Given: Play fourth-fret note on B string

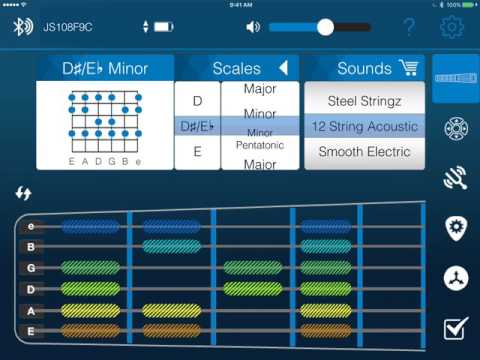Looking at the screenshot, I should pos(326,247).
